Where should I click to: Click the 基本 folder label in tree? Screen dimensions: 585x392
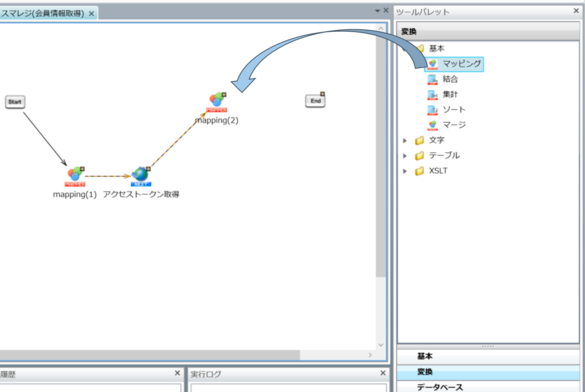click(436, 48)
